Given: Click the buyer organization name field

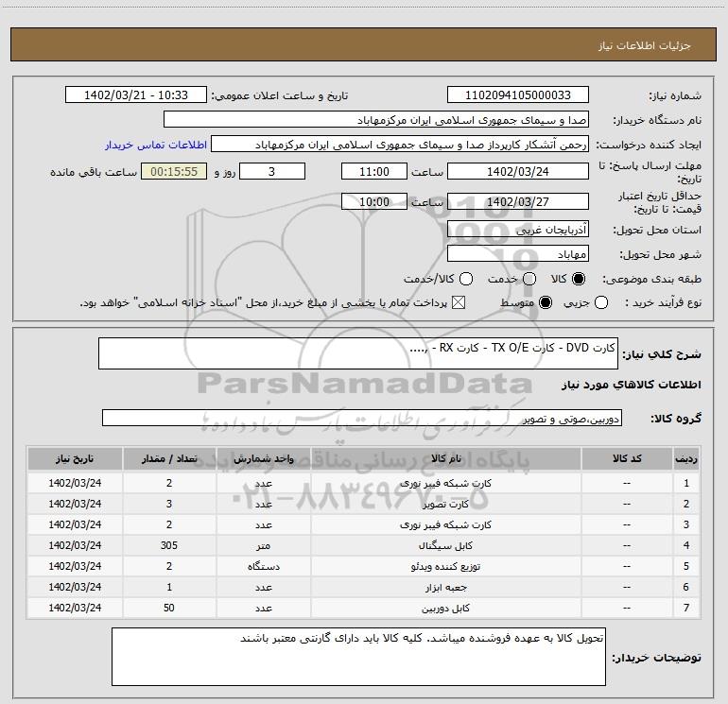Looking at the screenshot, I should [376, 120].
